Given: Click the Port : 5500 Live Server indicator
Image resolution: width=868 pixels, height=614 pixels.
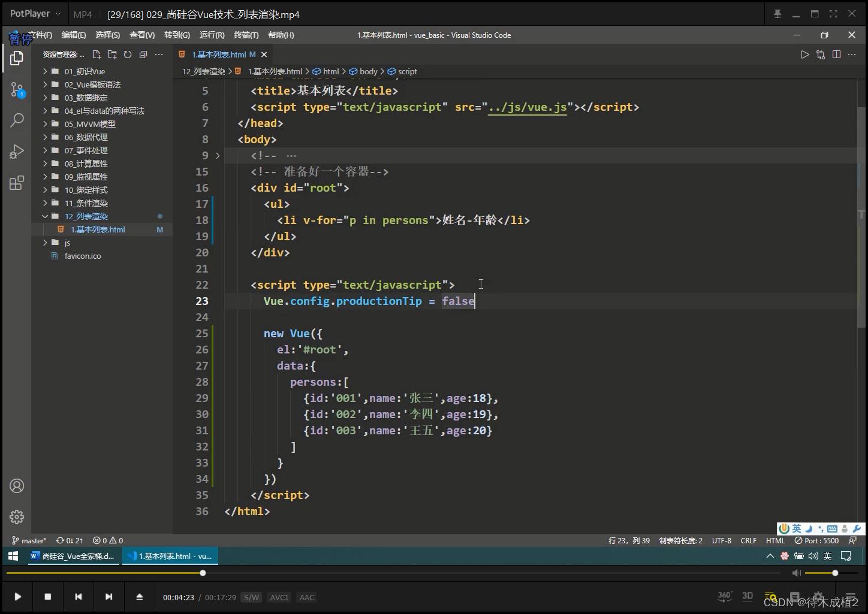Looking at the screenshot, I should [816, 540].
